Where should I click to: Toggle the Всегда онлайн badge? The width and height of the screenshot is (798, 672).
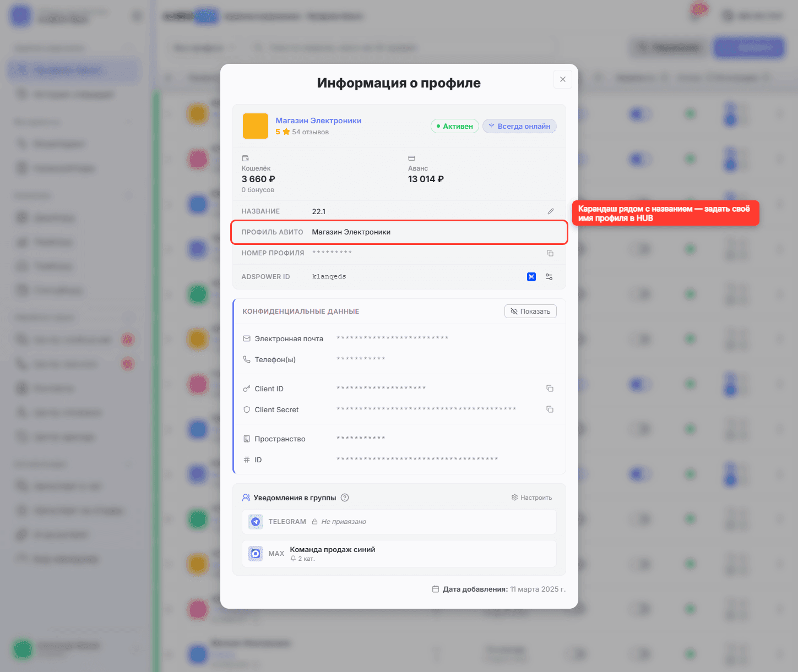[x=519, y=126]
